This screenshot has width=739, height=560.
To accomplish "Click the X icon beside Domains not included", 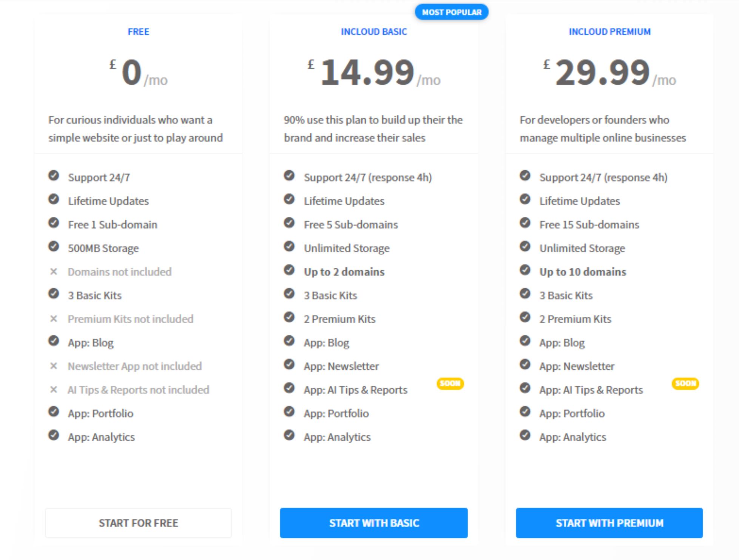I will pyautogui.click(x=54, y=272).
